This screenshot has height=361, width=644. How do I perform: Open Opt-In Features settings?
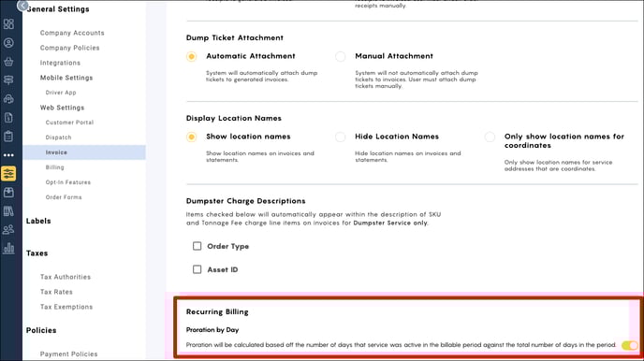tap(68, 182)
